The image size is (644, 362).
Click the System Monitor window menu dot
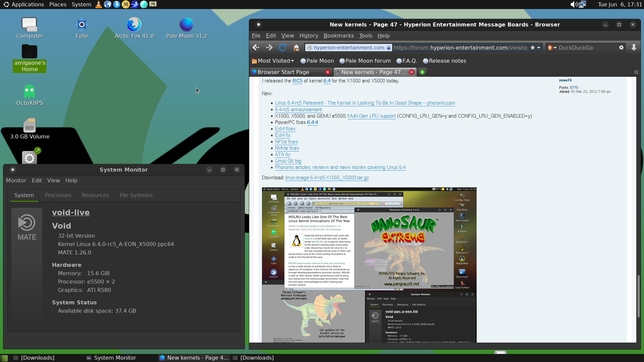(x=13, y=170)
